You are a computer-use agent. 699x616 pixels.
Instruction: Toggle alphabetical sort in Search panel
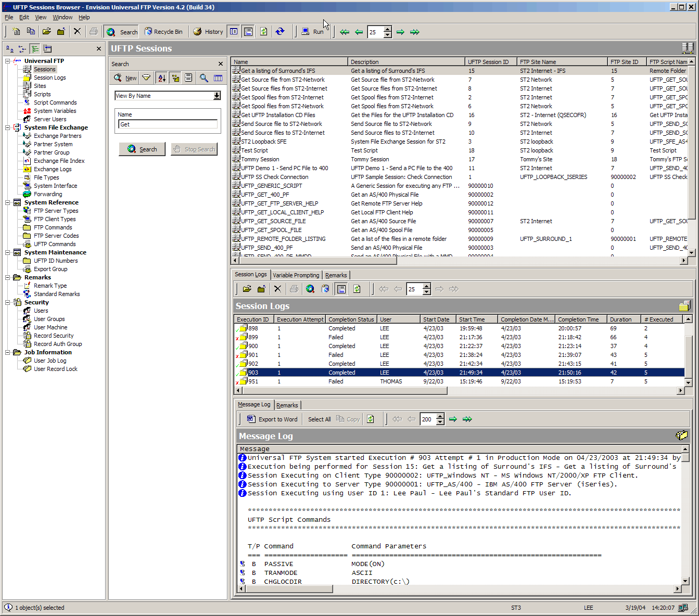[162, 78]
